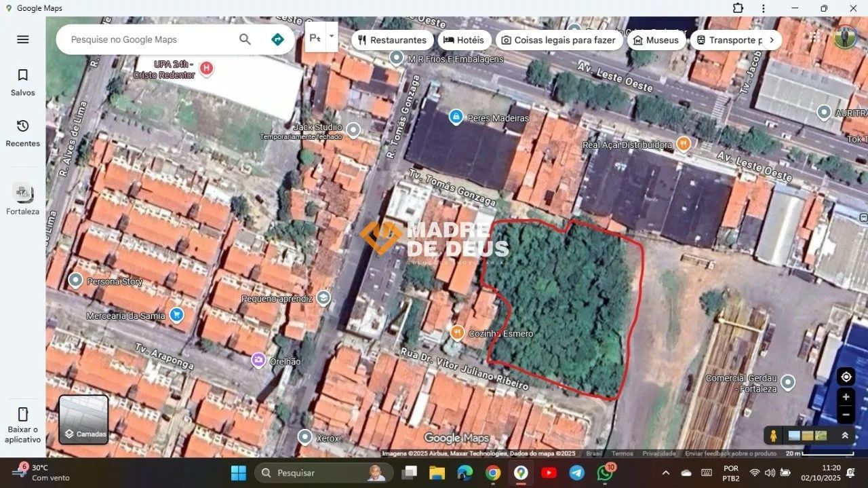Open the Privacidade link in footer

pos(659,453)
